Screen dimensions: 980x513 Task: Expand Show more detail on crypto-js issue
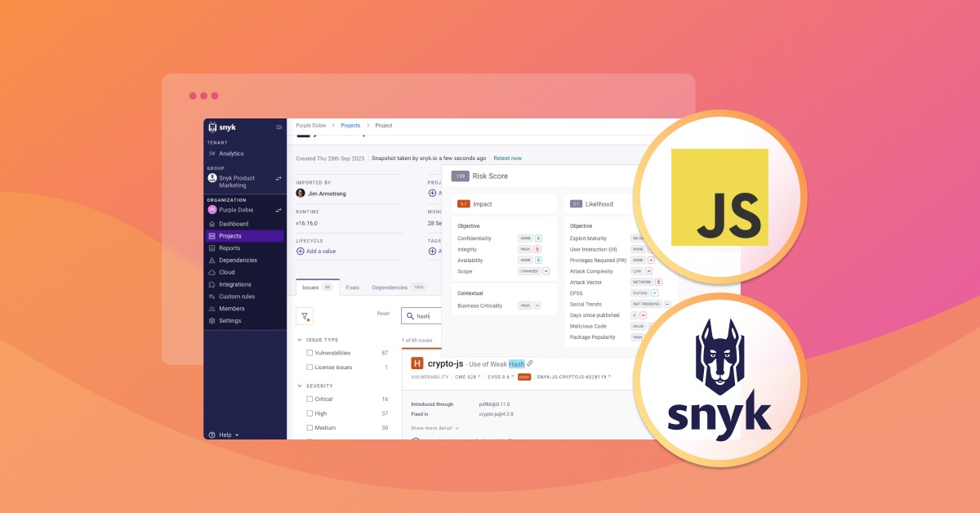(x=434, y=428)
